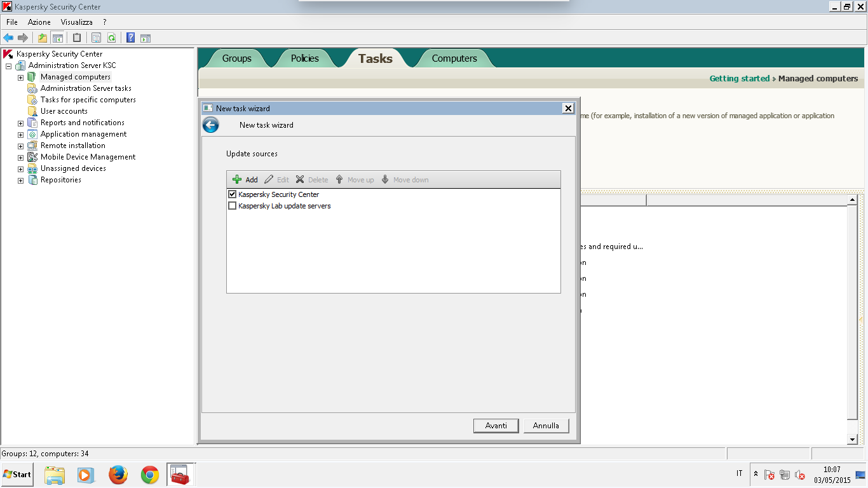Expand the Repositories node
The height and width of the screenshot is (488, 868).
tap(20, 180)
